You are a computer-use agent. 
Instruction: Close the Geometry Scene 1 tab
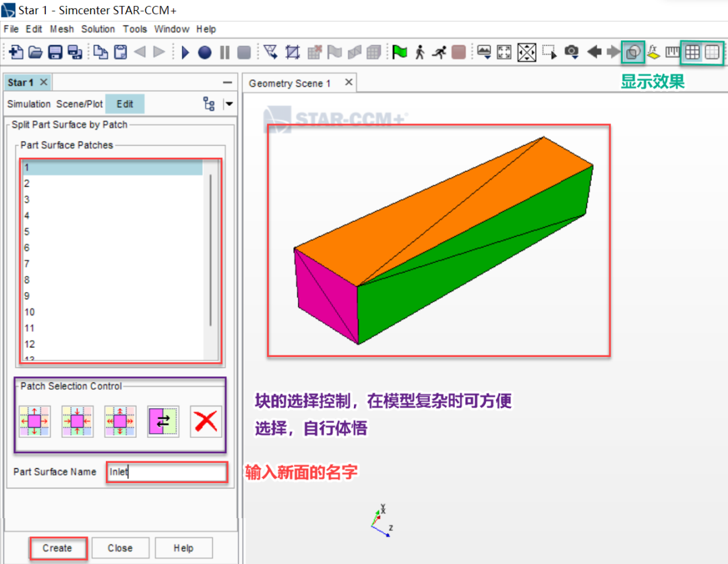[x=348, y=82]
